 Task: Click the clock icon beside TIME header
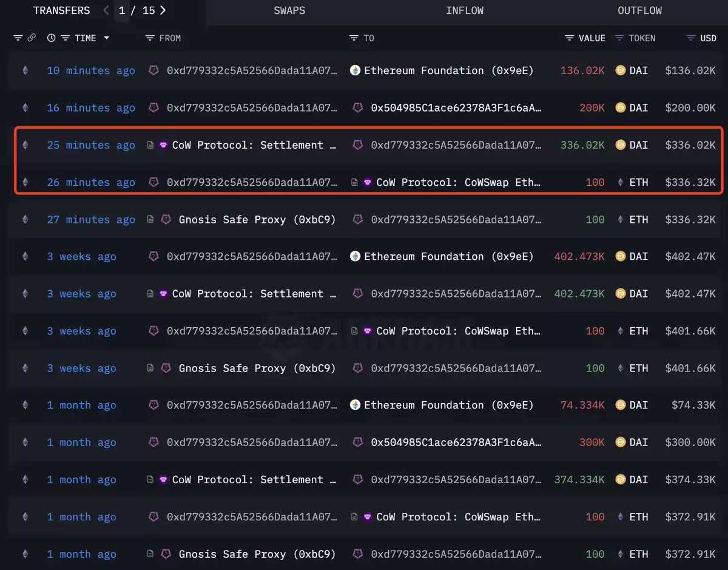51,38
